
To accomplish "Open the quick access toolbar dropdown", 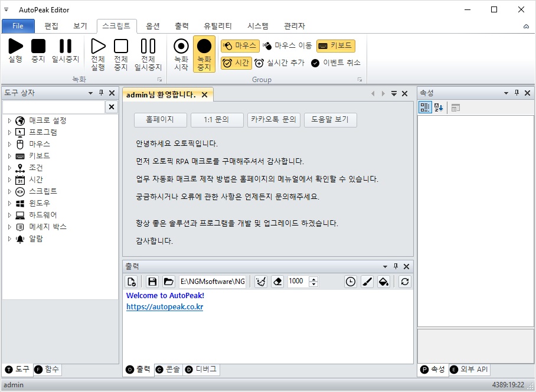I will [6, 9].
